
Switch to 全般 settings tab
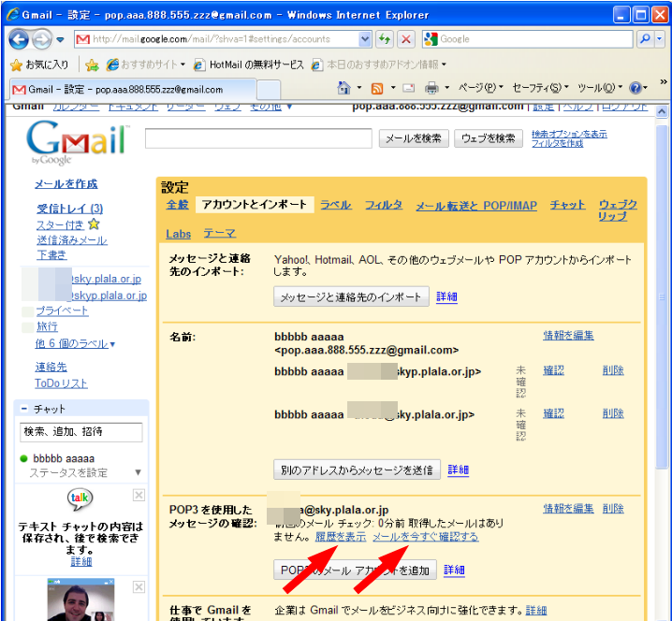[177, 204]
